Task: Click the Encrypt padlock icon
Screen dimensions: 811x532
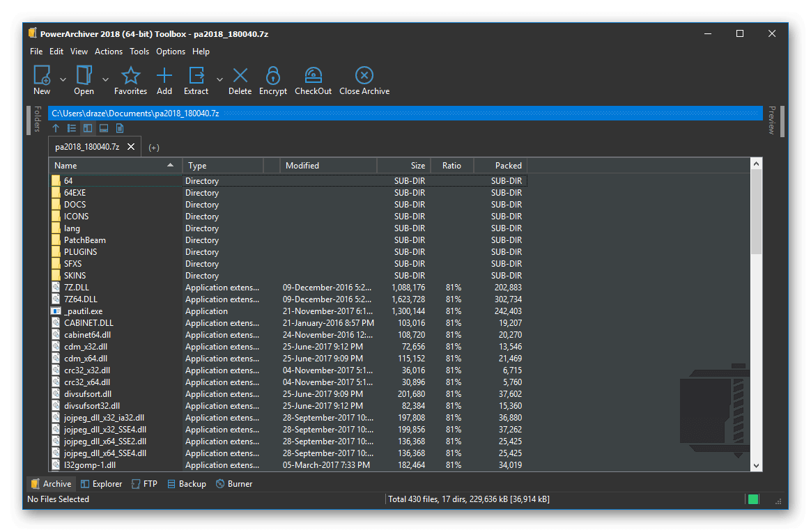Action: (x=273, y=75)
